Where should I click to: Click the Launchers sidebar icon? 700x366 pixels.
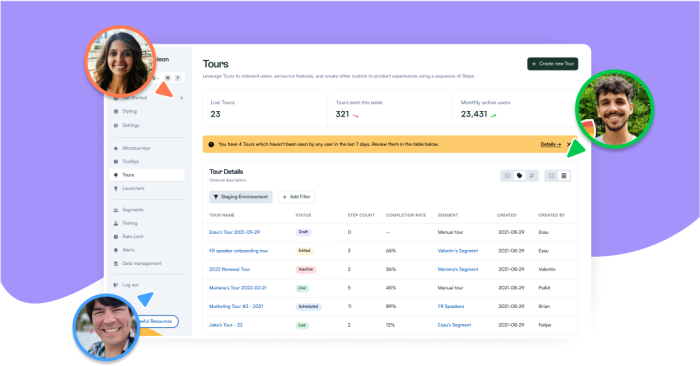116,188
